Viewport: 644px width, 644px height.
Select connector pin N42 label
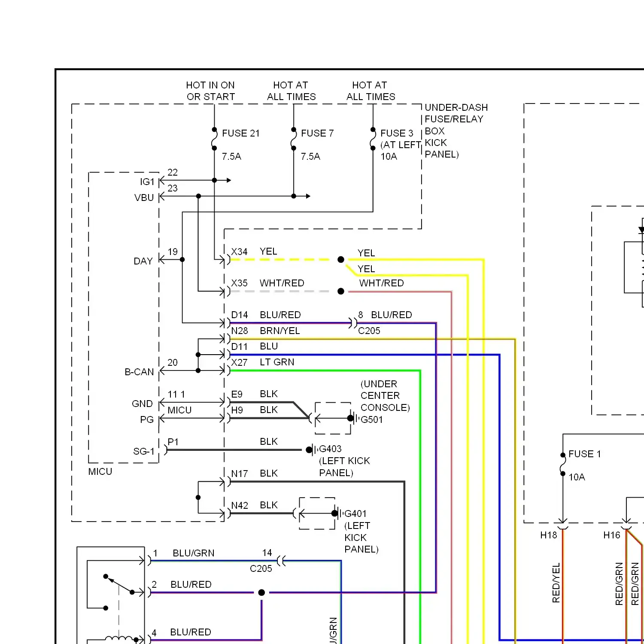tap(240, 506)
